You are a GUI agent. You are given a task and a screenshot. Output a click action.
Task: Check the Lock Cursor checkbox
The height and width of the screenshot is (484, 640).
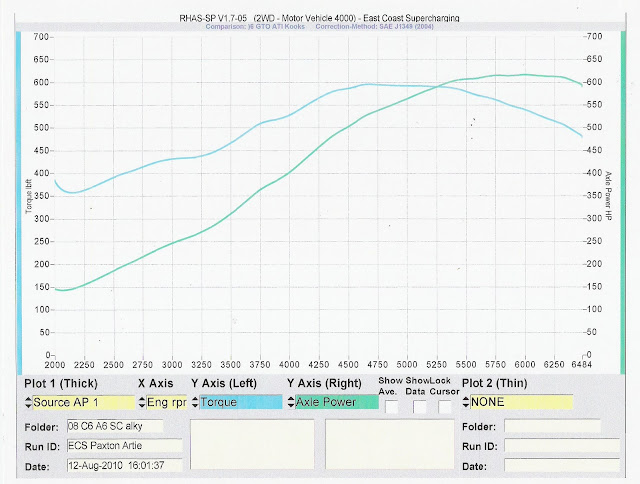tap(445, 406)
